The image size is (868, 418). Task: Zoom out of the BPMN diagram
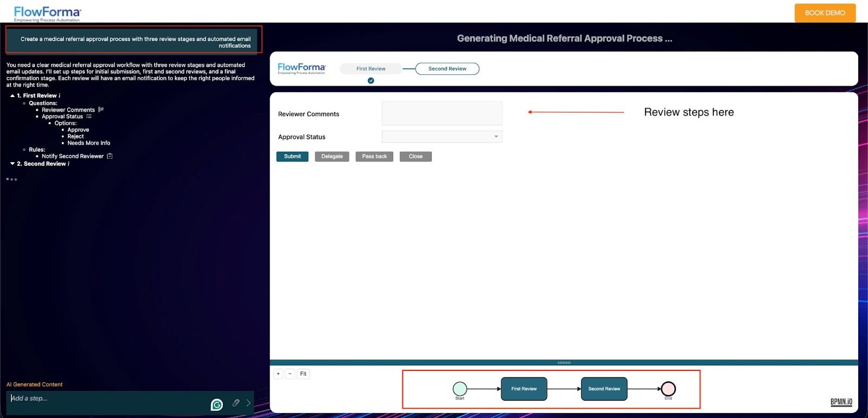pos(290,374)
